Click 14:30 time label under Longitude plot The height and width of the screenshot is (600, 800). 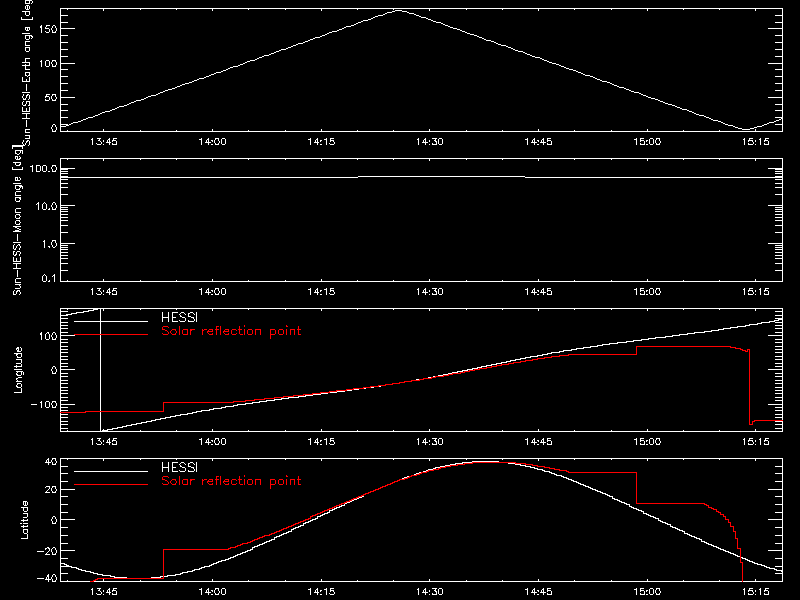click(x=430, y=442)
